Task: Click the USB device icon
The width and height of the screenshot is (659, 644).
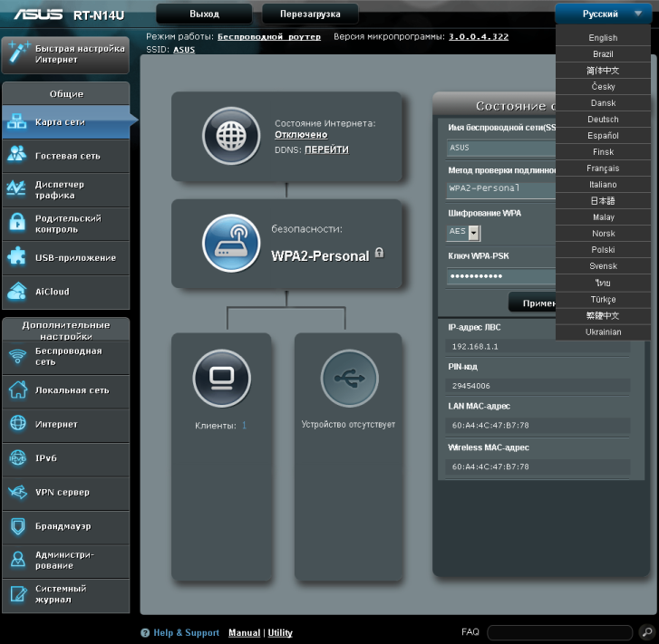Action: pyautogui.click(x=350, y=378)
